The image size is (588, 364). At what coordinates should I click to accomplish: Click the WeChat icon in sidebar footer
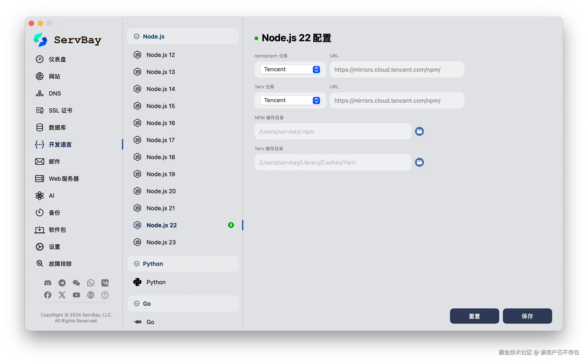click(76, 283)
